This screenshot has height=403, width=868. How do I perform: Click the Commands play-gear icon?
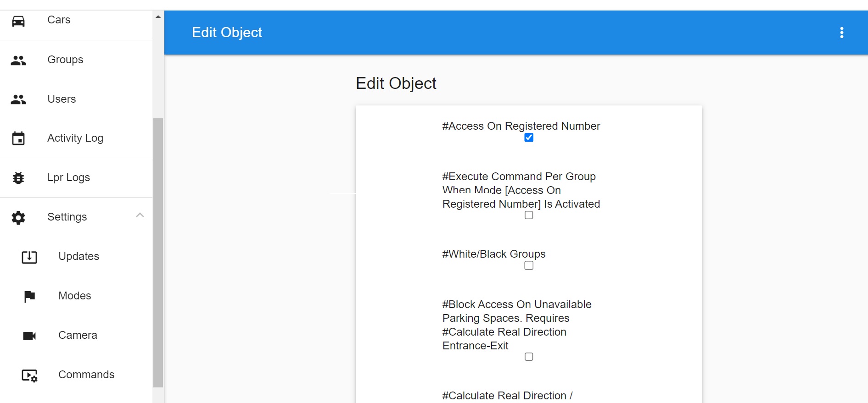[x=29, y=375]
